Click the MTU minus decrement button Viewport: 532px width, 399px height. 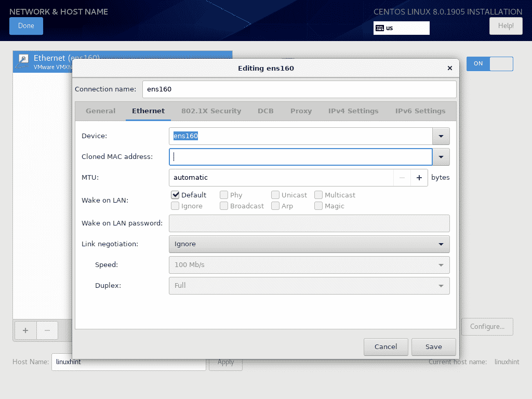tap(402, 178)
